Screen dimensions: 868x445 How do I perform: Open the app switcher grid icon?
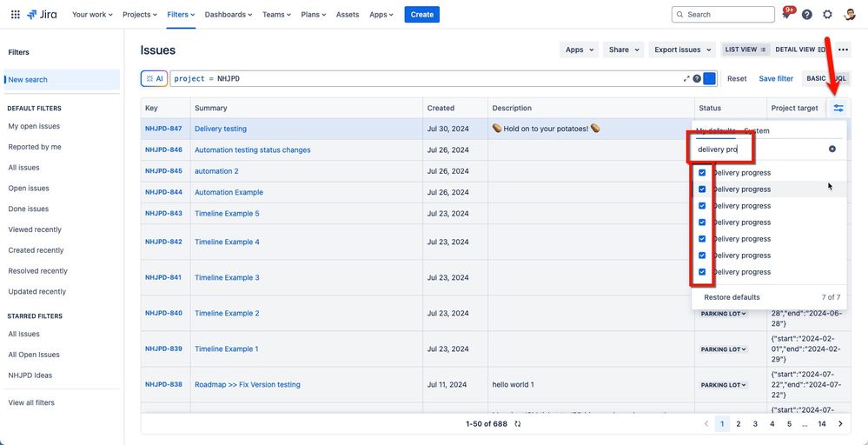pyautogui.click(x=16, y=15)
